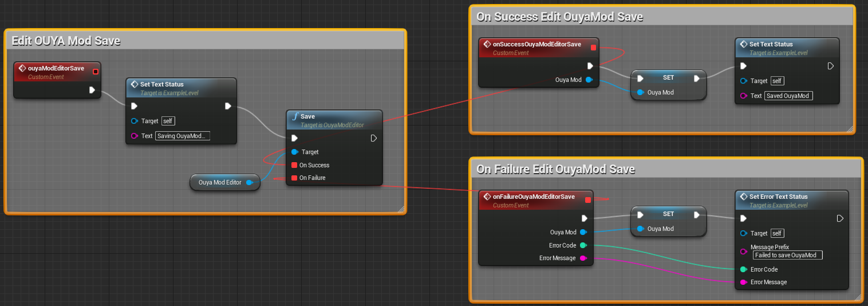
Task: Click Error Message input pin on Set Error Text Status
Action: (x=744, y=282)
